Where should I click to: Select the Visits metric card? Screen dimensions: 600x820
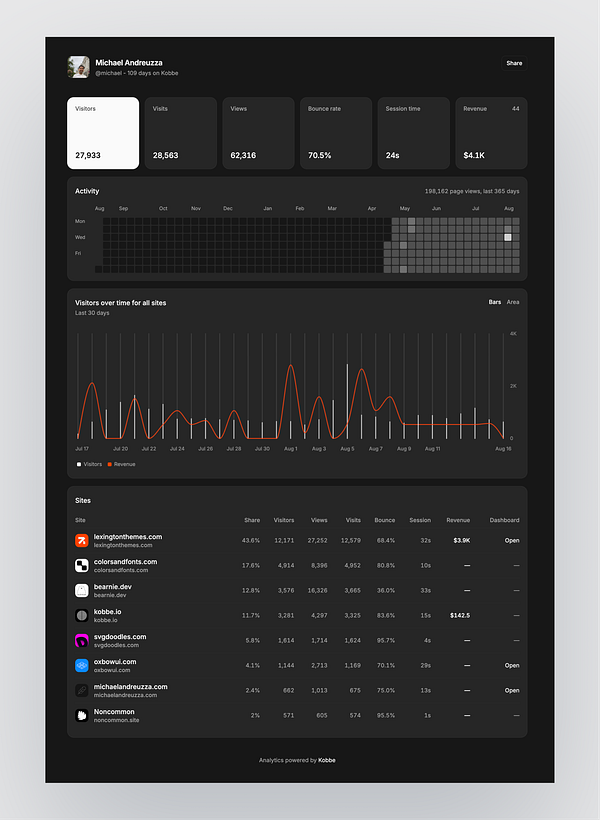tap(180, 133)
